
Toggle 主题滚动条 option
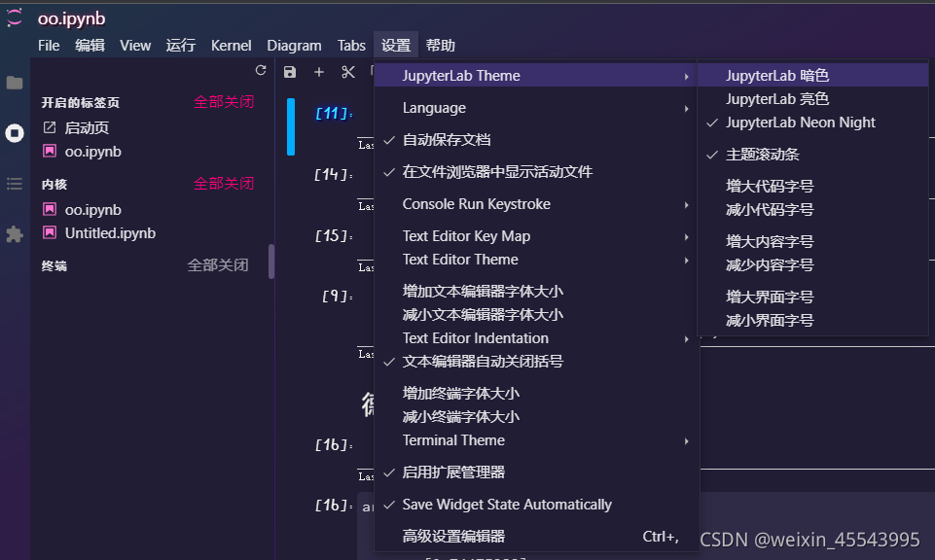pos(812,155)
